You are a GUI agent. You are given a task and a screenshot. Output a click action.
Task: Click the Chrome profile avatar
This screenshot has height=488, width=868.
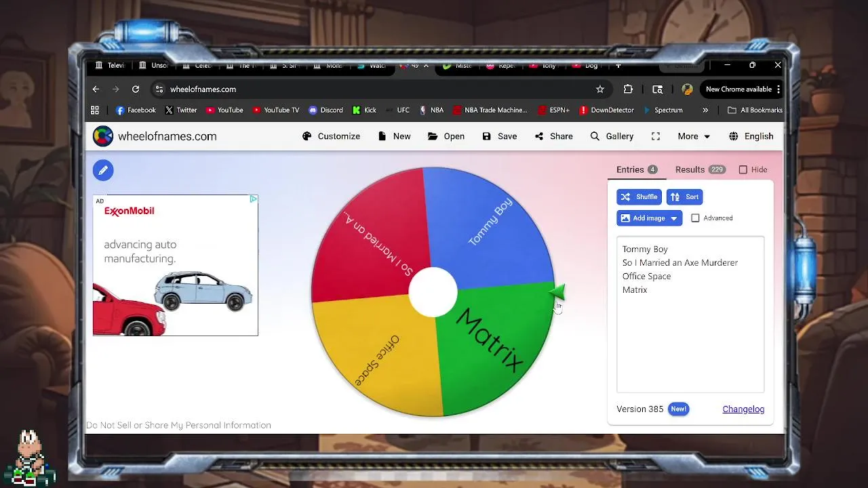tap(687, 89)
